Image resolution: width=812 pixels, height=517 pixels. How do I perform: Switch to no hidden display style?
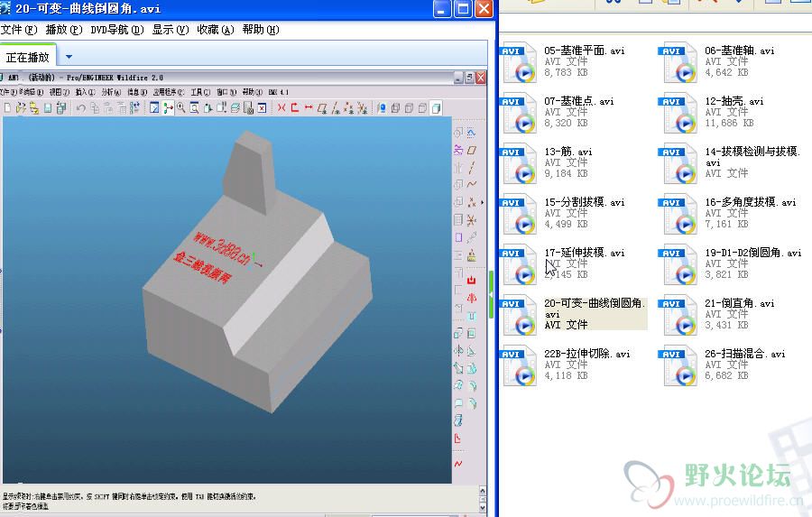pyautogui.click(x=422, y=107)
